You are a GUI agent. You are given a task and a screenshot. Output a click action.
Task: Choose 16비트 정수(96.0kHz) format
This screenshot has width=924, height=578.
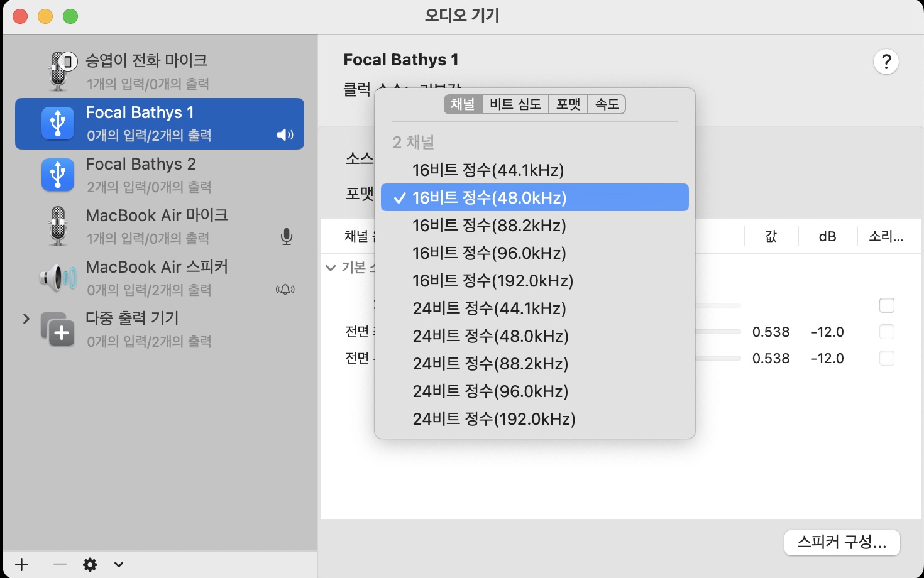click(535, 253)
